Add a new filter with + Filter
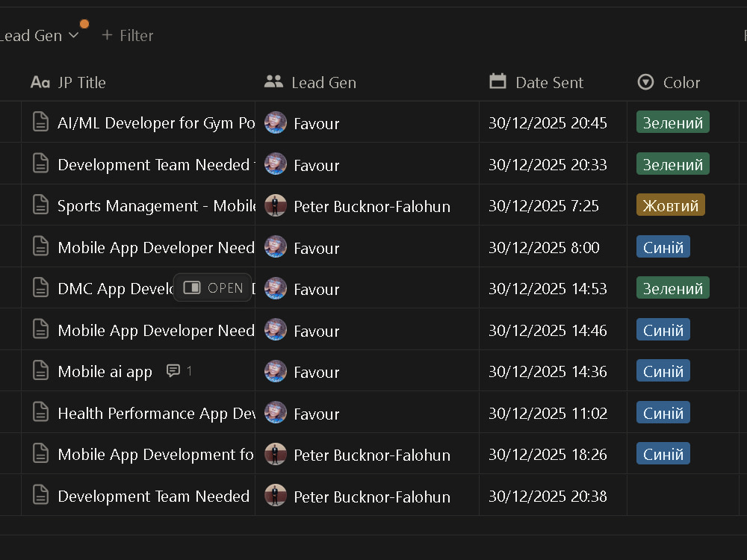 coord(127,35)
